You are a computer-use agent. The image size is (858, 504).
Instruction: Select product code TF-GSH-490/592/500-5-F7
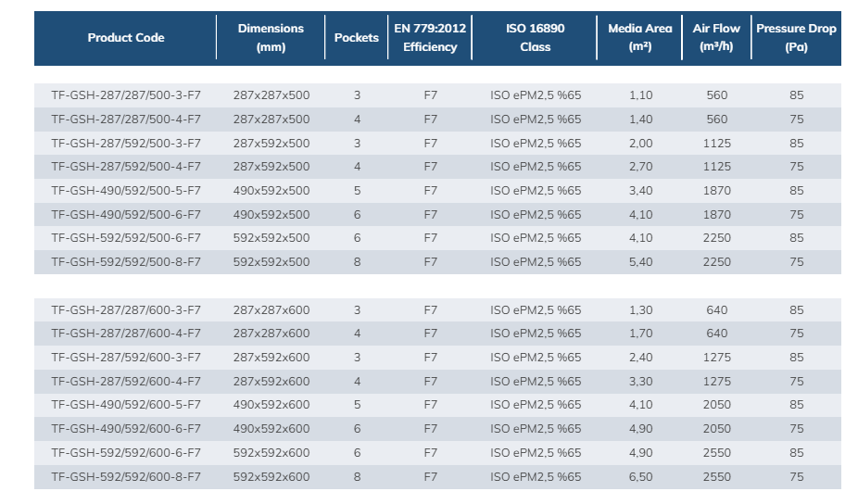pos(126,191)
